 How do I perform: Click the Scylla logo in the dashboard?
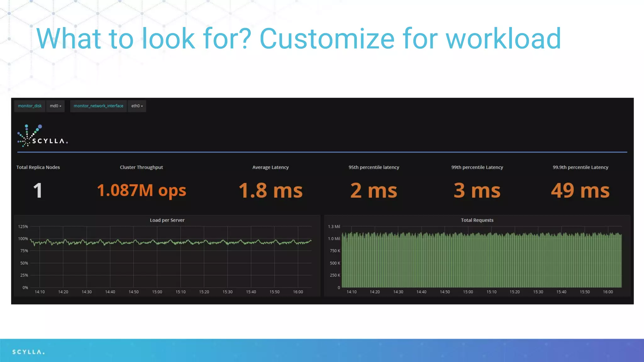(42, 136)
